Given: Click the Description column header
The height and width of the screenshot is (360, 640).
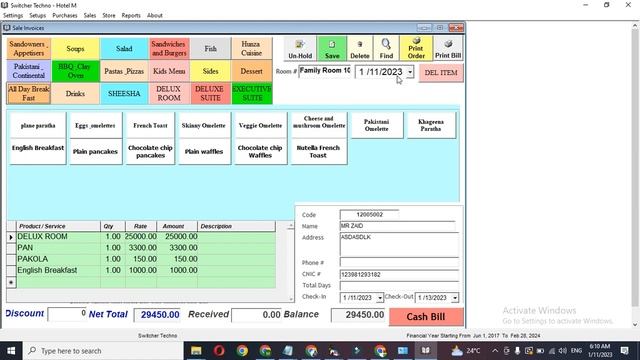Looking at the screenshot, I should 236,226.
